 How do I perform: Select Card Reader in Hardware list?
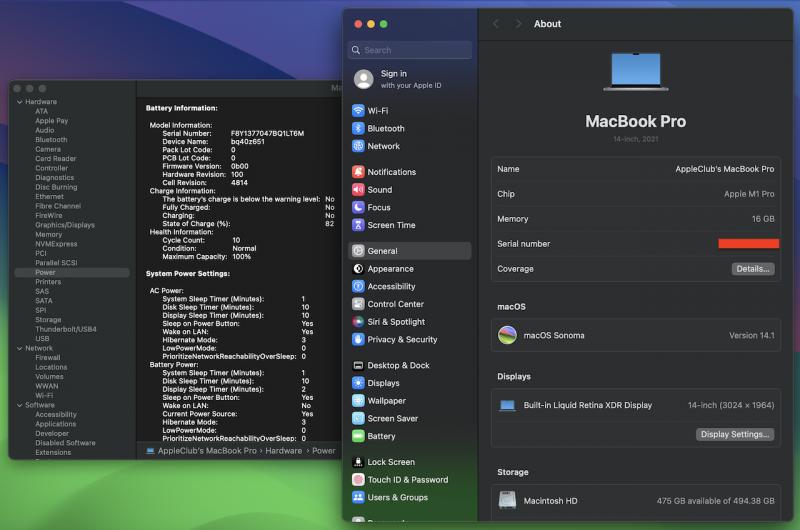[56, 159]
